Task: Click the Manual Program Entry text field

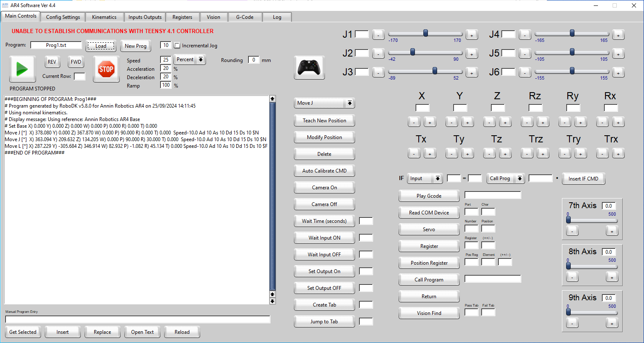Action: 137,320
